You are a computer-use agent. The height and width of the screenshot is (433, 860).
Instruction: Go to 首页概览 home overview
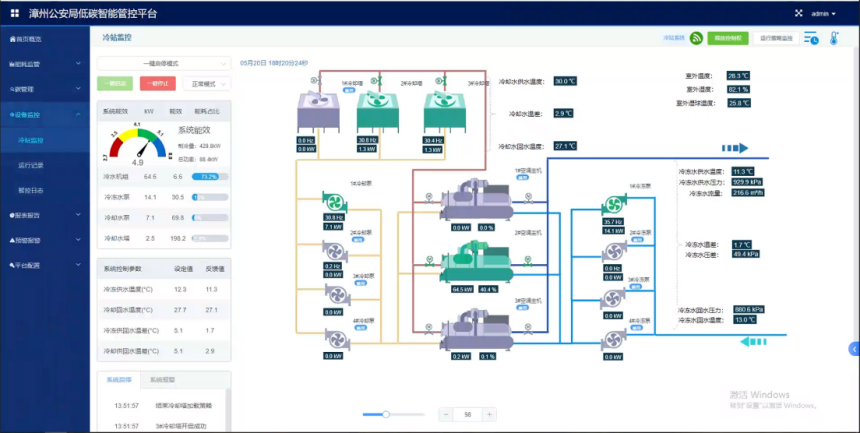(x=45, y=39)
